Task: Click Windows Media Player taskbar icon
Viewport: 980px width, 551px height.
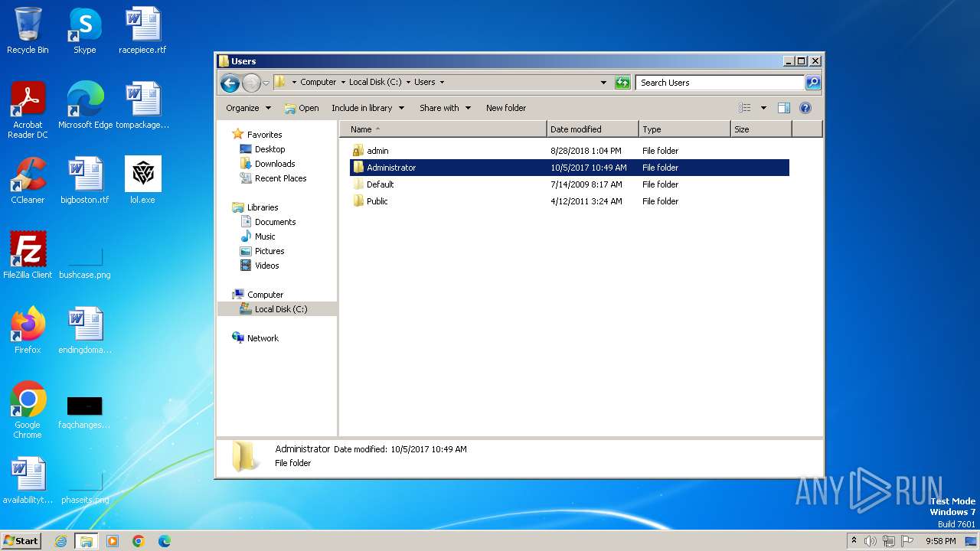Action: (113, 541)
